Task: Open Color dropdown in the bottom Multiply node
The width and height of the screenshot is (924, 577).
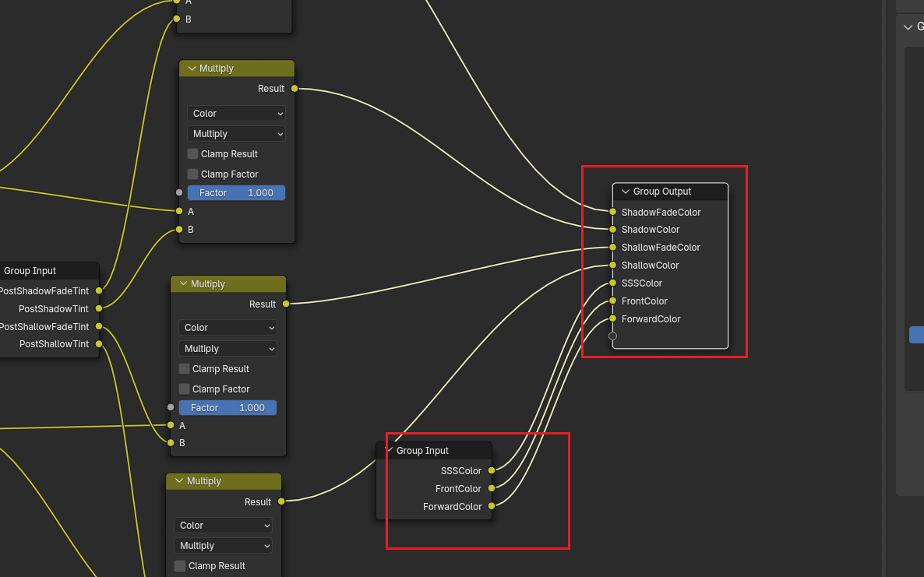Action: [223, 526]
